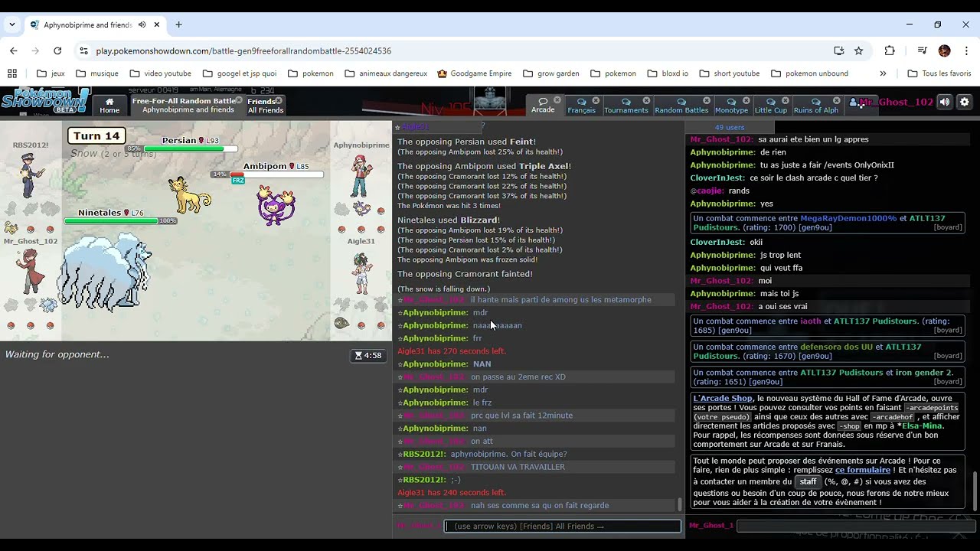Image resolution: width=980 pixels, height=551 pixels.
Task: Open the grow garden bookmark folder
Action: pos(551,73)
